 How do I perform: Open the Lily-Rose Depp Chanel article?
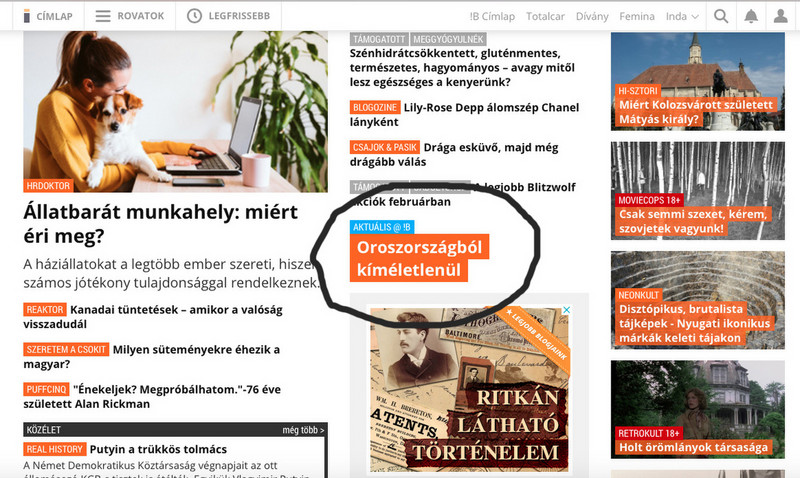tap(464, 114)
